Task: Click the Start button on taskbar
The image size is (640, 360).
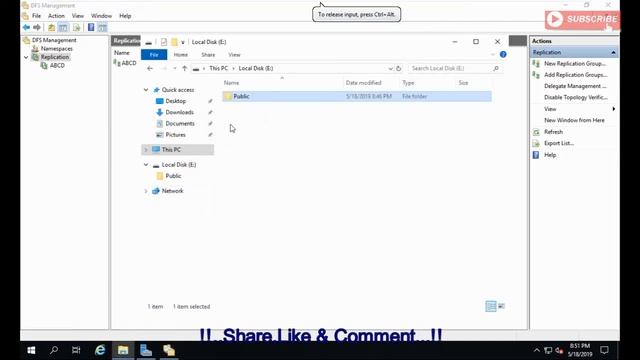Action: (31, 350)
